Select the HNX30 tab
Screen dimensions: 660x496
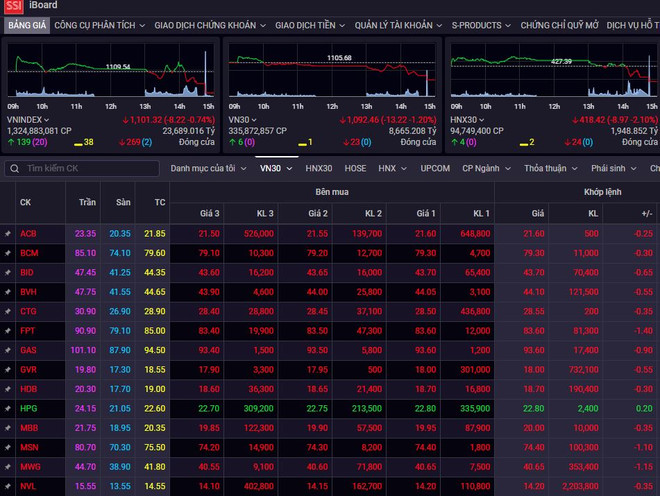tap(319, 169)
